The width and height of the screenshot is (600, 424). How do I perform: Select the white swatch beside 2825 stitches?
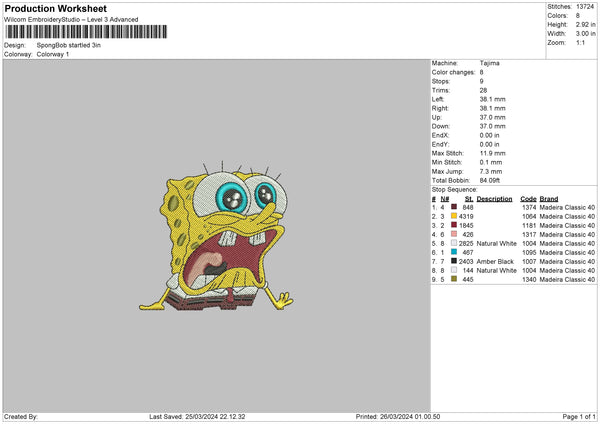pyautogui.click(x=454, y=243)
